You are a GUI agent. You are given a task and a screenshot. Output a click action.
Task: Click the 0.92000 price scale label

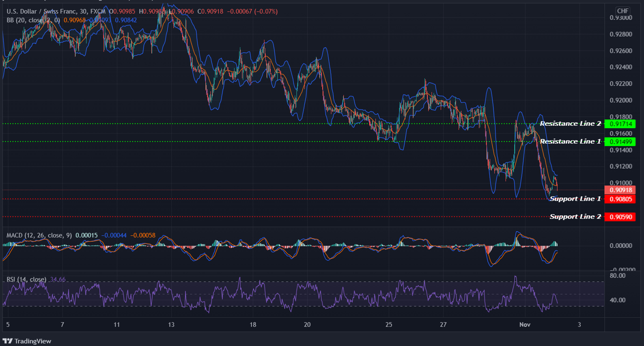click(x=621, y=100)
